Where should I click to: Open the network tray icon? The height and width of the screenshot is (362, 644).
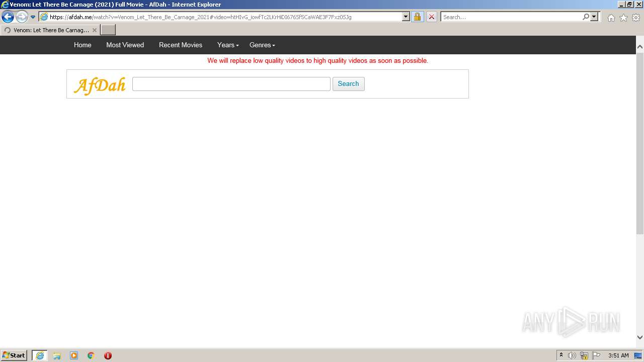pyautogui.click(x=584, y=355)
